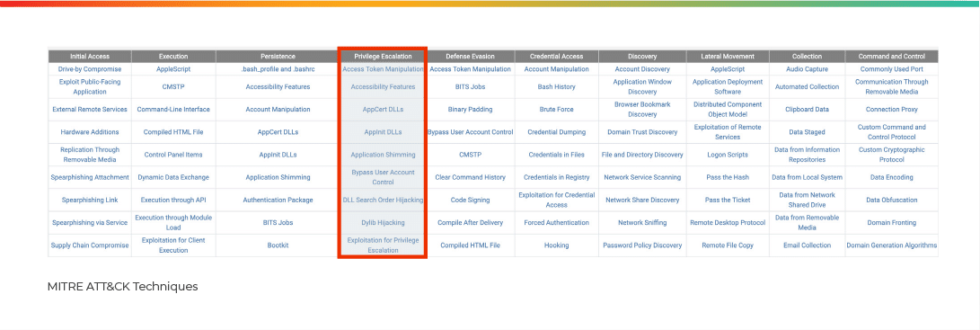The width and height of the screenshot is (980, 330).
Task: Open the Pass the Hash link
Action: 728,177
